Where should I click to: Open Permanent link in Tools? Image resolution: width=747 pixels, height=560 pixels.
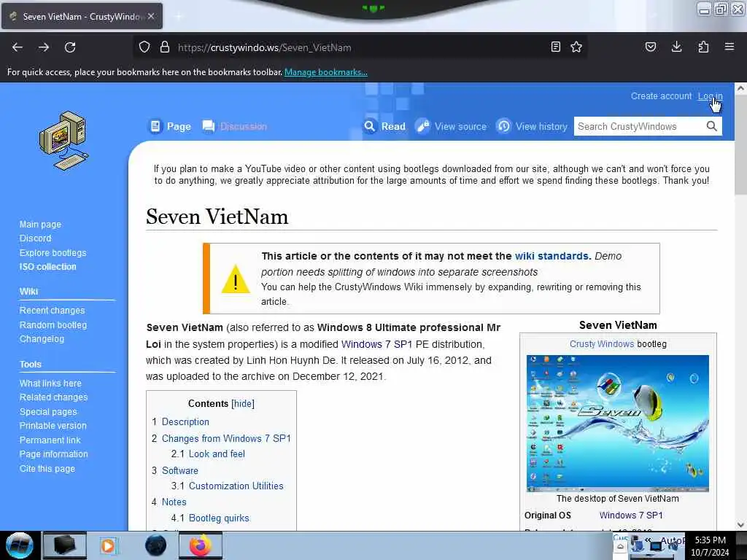(x=50, y=440)
